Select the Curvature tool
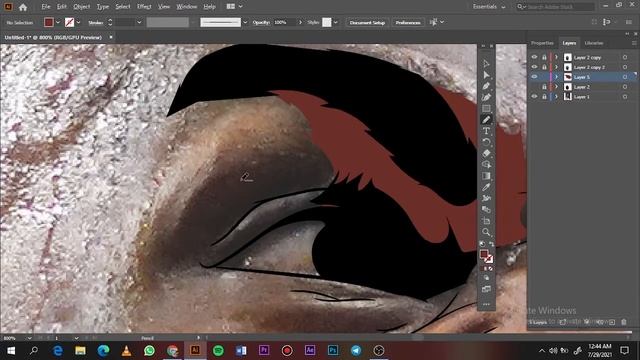This screenshot has height=360, width=640. point(486,97)
